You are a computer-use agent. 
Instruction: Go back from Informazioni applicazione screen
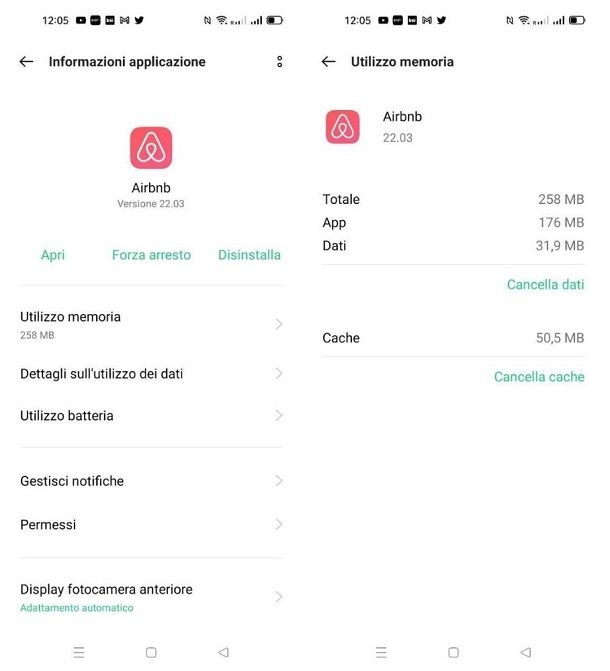coord(27,62)
